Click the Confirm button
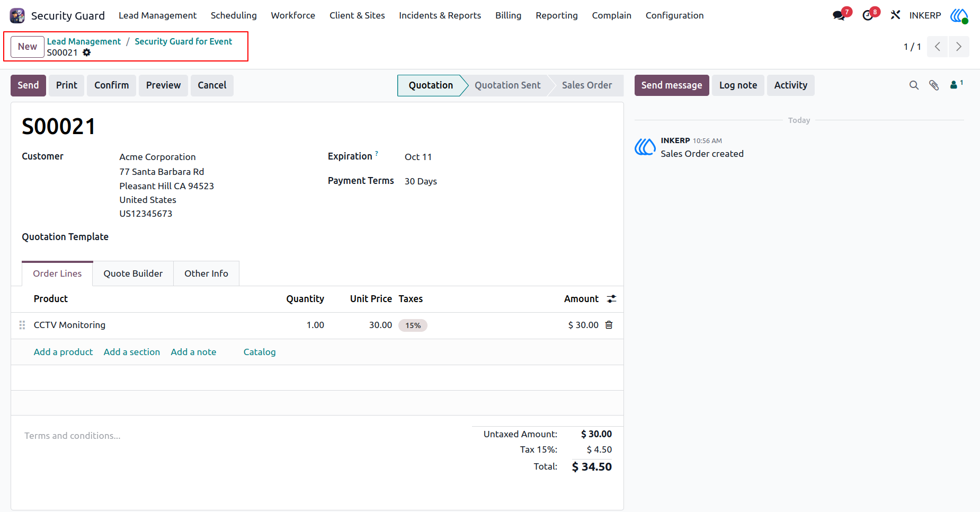Viewport: 980px width, 512px height. click(111, 85)
